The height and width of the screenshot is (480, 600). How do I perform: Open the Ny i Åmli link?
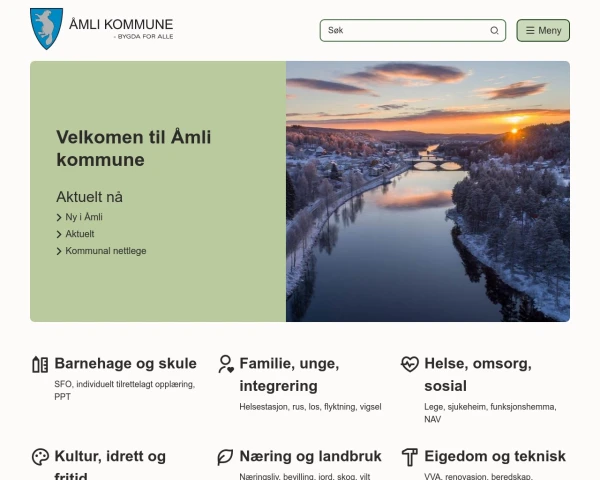point(84,217)
